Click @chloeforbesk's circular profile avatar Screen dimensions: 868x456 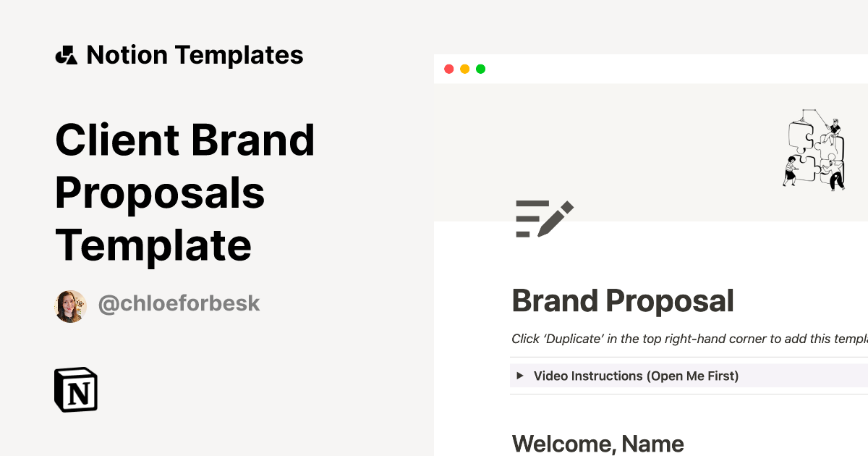tap(70, 305)
